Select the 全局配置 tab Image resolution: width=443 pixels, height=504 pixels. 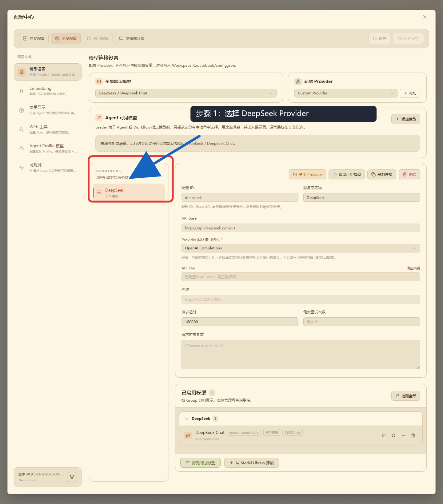pos(66,38)
